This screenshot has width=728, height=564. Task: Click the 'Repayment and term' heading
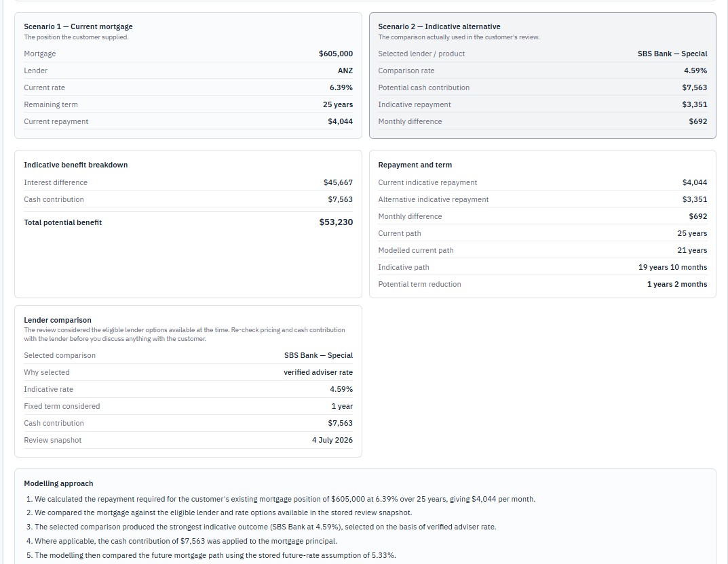(415, 165)
